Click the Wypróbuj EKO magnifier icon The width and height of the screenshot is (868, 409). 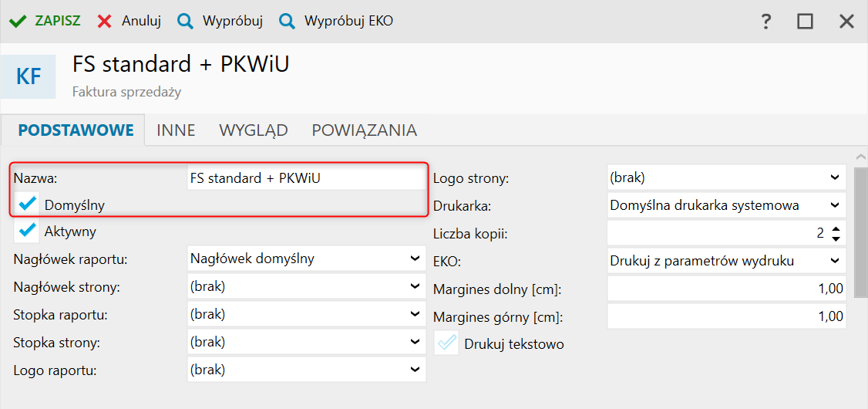click(287, 22)
